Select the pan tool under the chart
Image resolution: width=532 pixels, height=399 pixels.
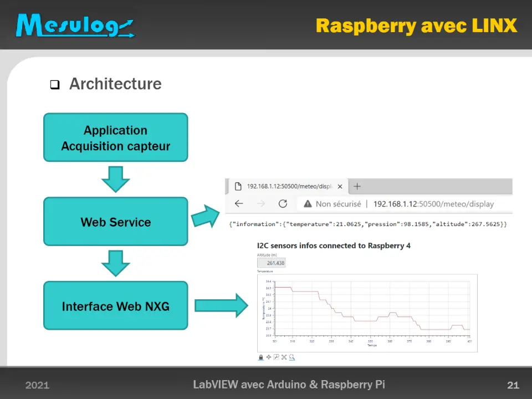click(x=269, y=357)
